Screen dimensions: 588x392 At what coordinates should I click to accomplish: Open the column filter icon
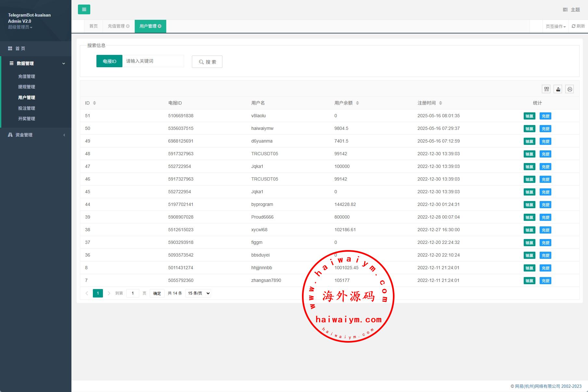(546, 89)
